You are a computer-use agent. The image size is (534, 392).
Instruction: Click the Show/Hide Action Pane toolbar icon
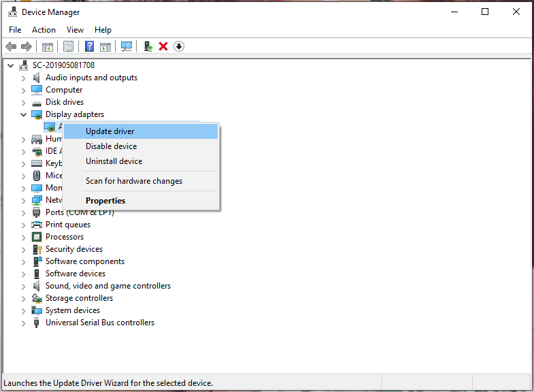(x=105, y=46)
